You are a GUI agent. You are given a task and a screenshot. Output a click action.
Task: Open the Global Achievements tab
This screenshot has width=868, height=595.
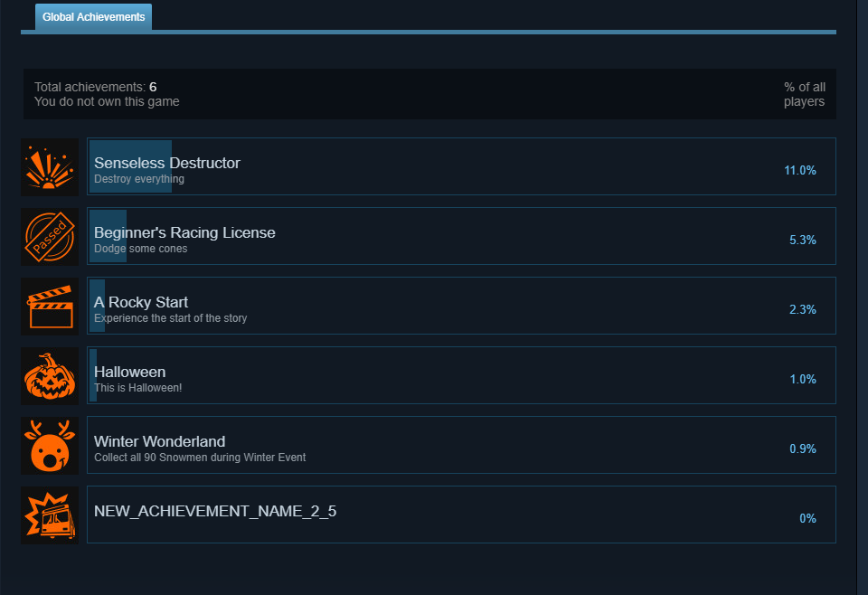pos(93,17)
